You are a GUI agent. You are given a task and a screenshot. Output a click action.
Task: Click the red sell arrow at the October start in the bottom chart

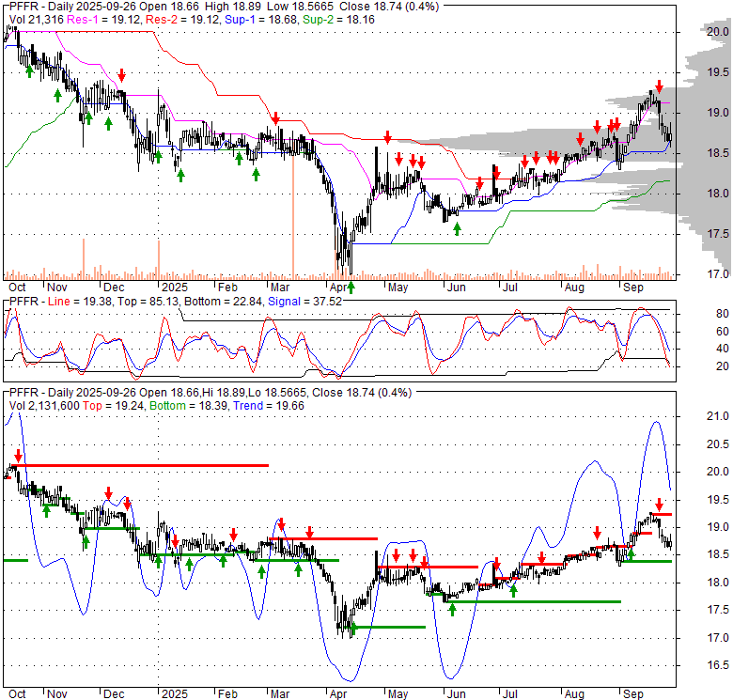pos(18,455)
